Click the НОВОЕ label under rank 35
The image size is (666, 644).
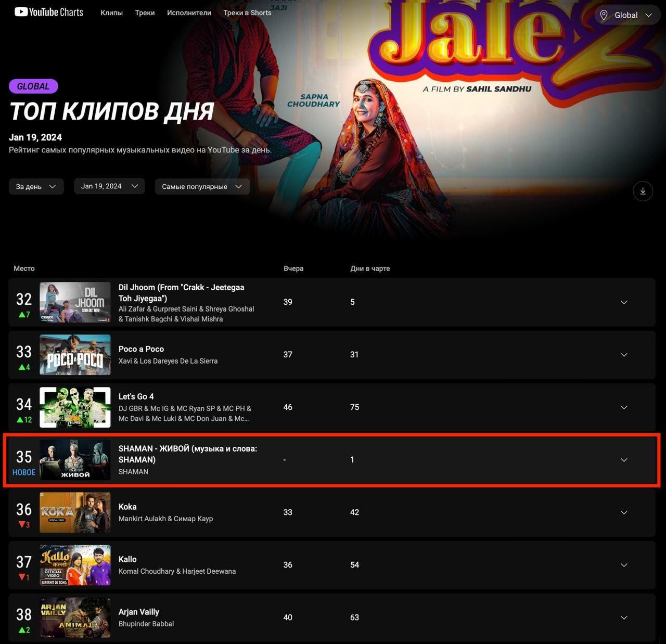[x=24, y=472]
